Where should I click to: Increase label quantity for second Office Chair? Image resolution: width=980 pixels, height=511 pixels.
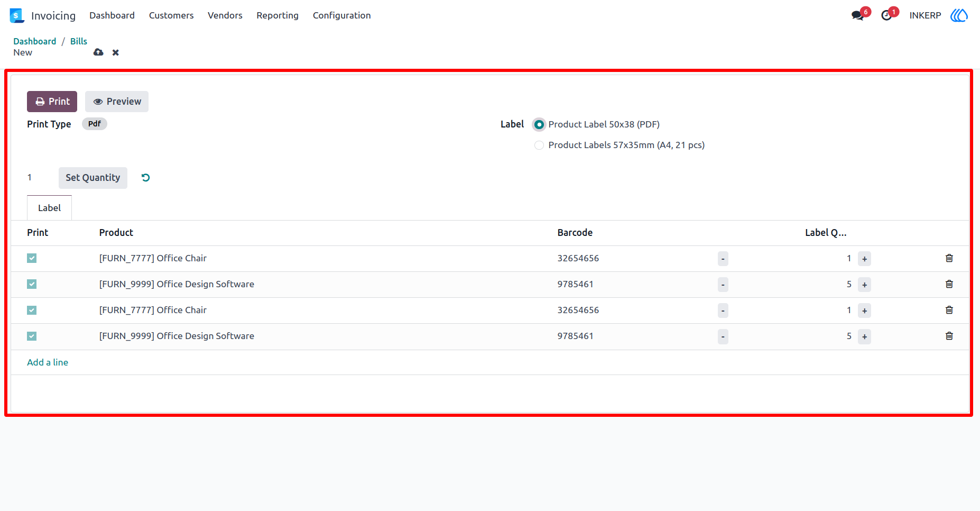pos(864,311)
